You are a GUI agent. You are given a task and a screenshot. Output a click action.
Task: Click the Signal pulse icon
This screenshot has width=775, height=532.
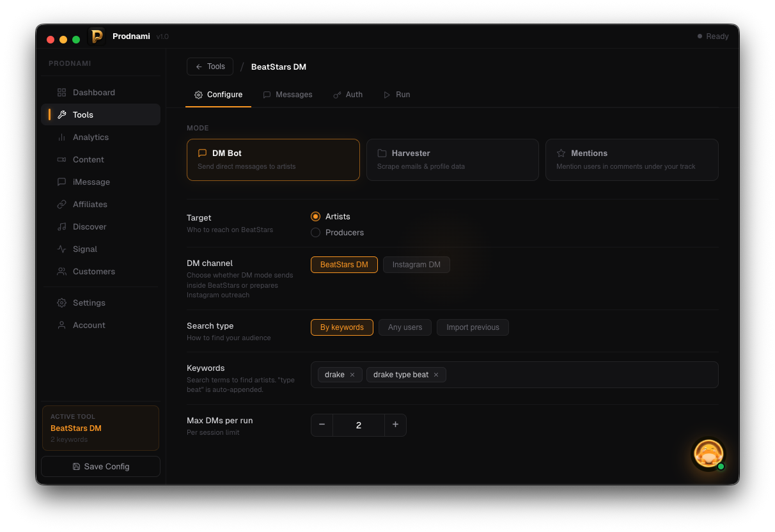click(x=61, y=249)
